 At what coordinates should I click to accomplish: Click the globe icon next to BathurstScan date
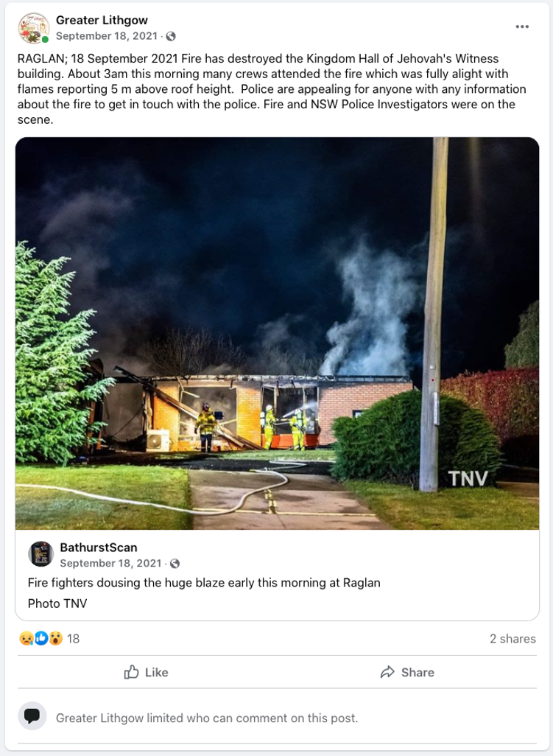click(175, 564)
